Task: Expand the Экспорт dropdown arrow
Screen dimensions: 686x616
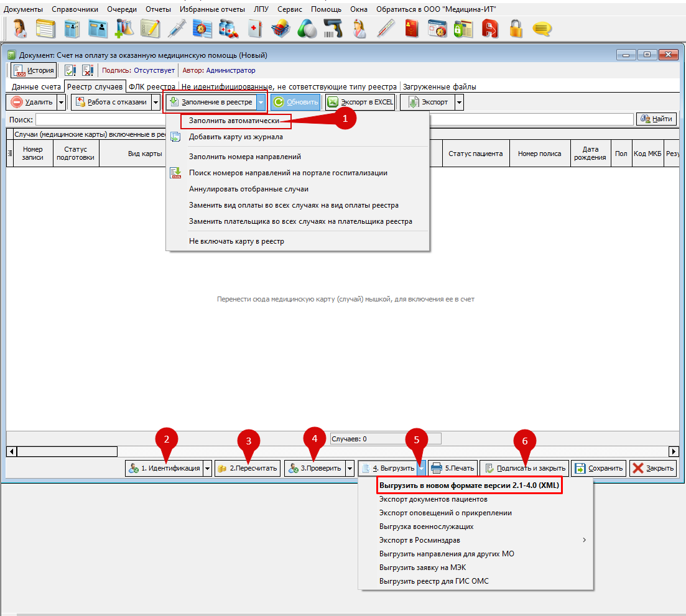Action: 460,103
